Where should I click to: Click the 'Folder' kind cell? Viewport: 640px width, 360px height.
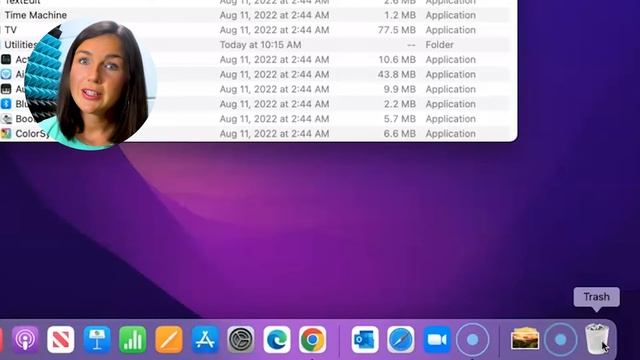point(440,44)
